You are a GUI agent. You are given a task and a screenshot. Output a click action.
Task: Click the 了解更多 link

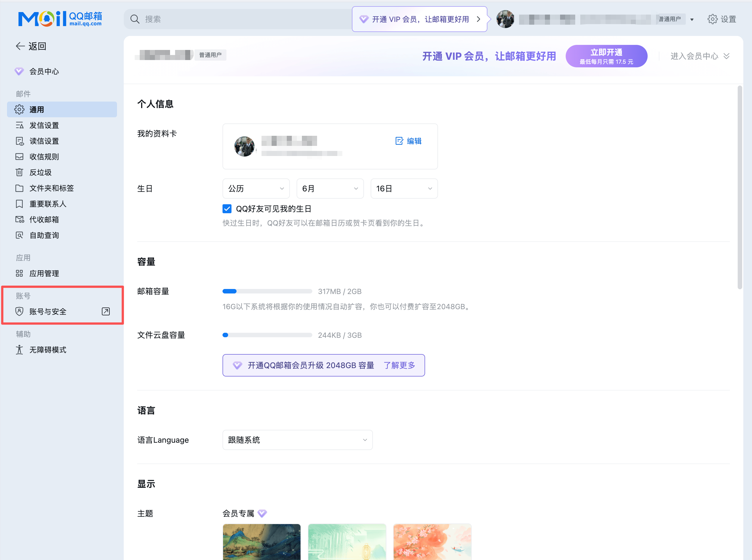click(x=399, y=365)
